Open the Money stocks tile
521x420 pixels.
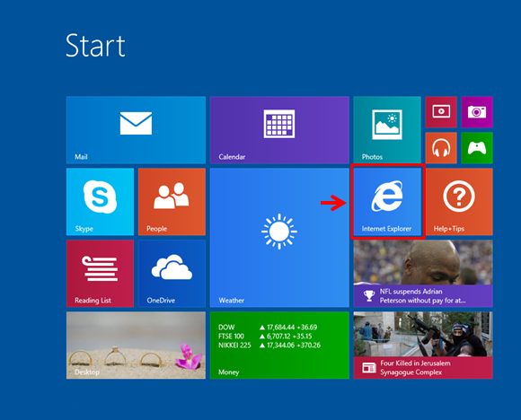pyautogui.click(x=279, y=345)
